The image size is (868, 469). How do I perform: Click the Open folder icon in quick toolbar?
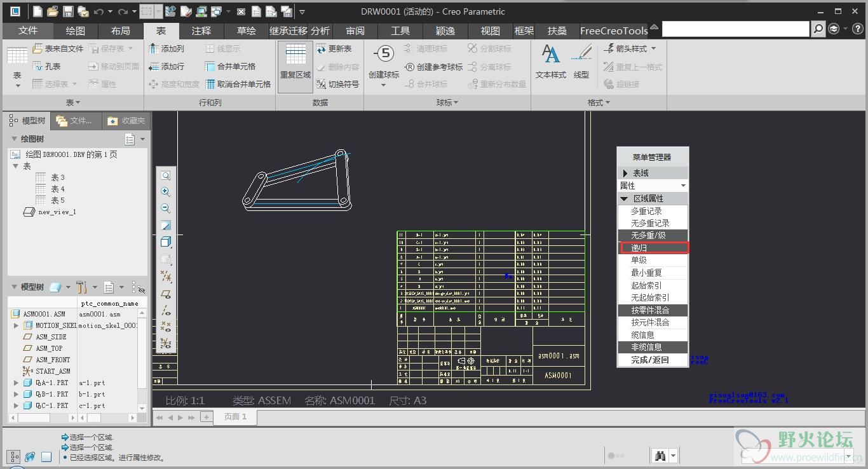point(53,11)
